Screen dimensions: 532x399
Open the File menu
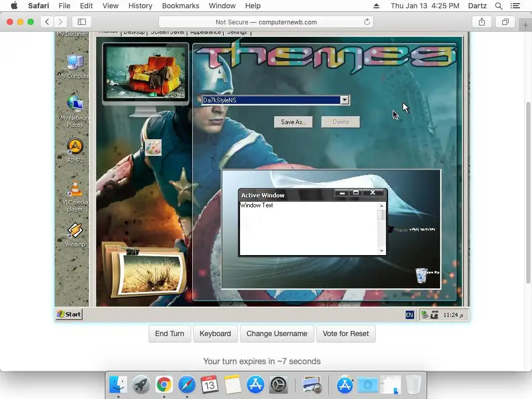(64, 6)
